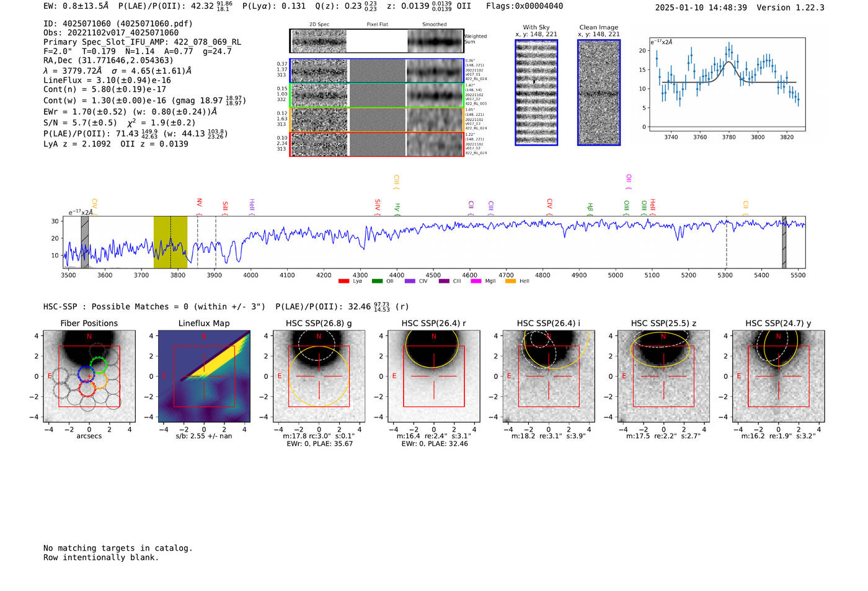Click the 'm:16.2 re:1.9"' y-band caption

779,437
